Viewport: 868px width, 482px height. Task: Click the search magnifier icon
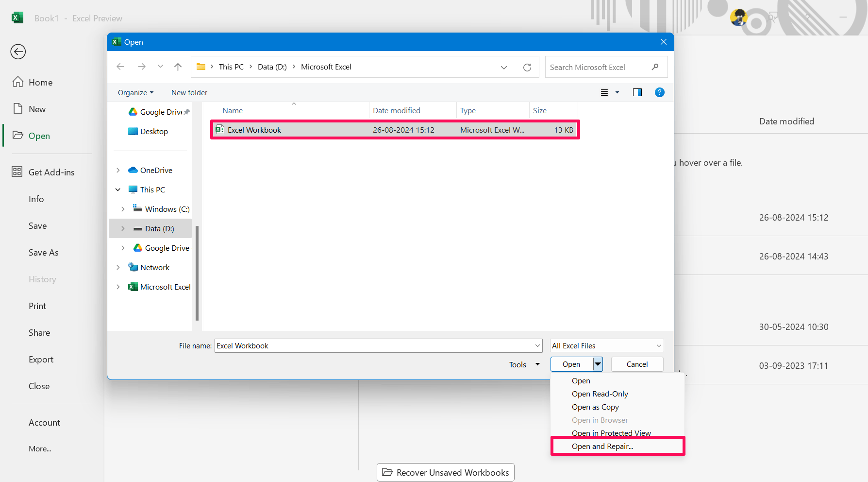tap(655, 67)
